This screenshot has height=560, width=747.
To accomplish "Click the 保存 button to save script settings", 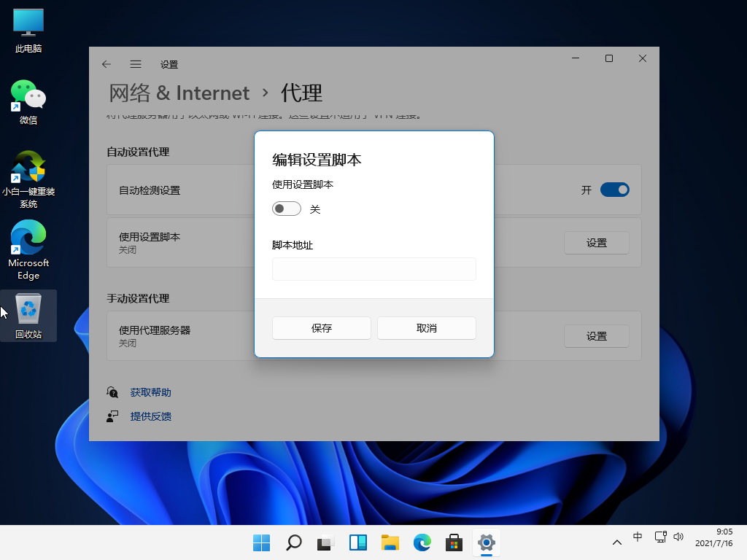I will pos(321,328).
